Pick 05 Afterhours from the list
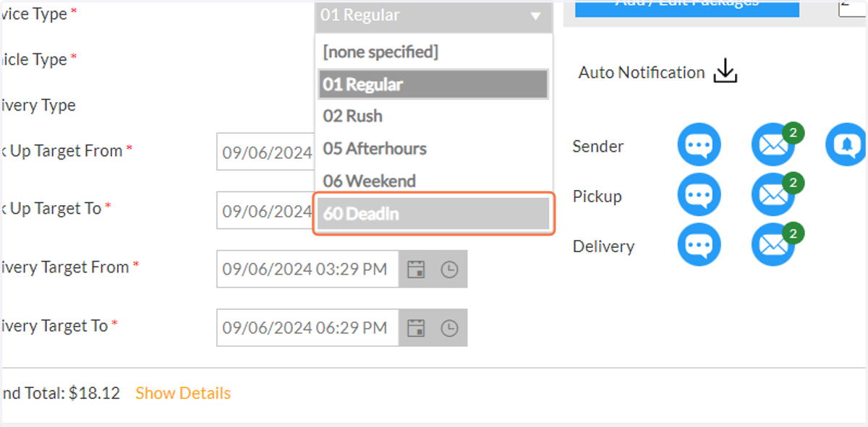Viewport: 868px width, 427px height. pyautogui.click(x=433, y=149)
